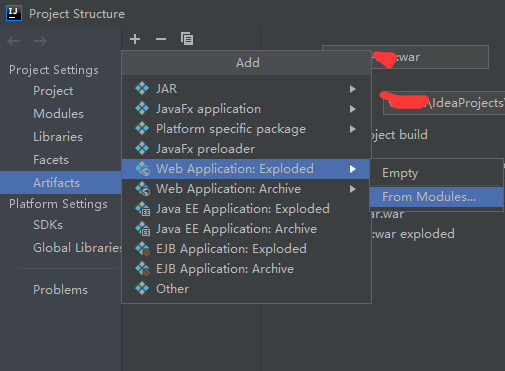Choose JavaFx preloader menu entry
Screen dimensions: 505x371
click(x=246, y=149)
